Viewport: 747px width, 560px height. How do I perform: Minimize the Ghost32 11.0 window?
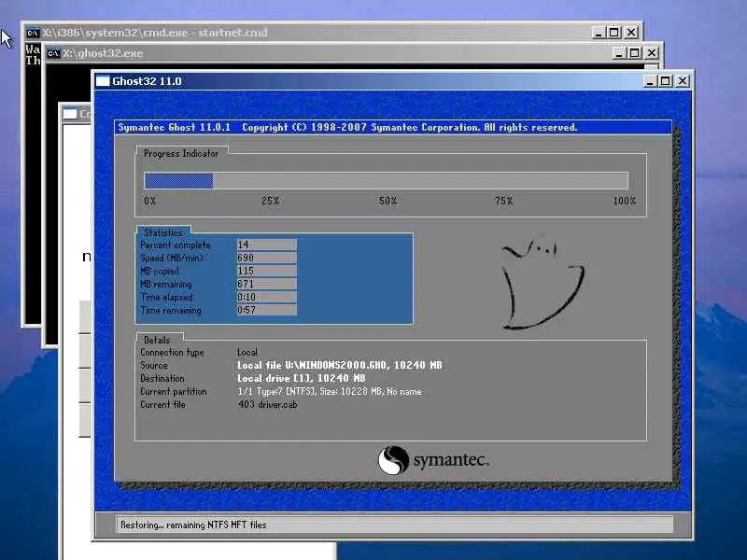[650, 81]
